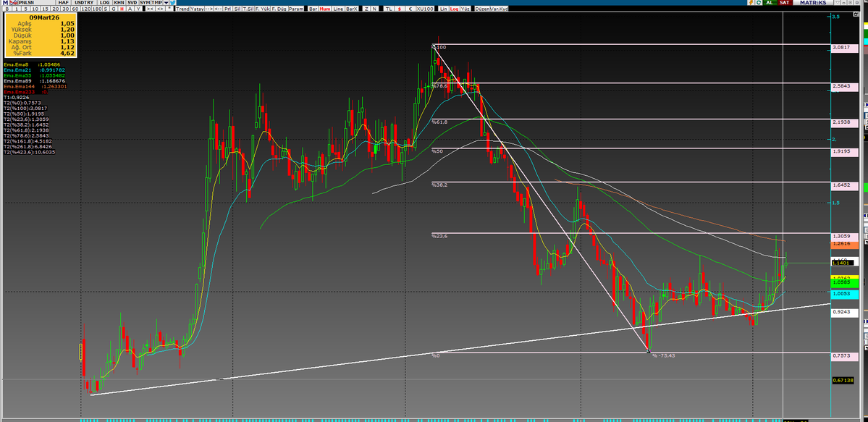Select dollar $ currency

(x=399, y=9)
